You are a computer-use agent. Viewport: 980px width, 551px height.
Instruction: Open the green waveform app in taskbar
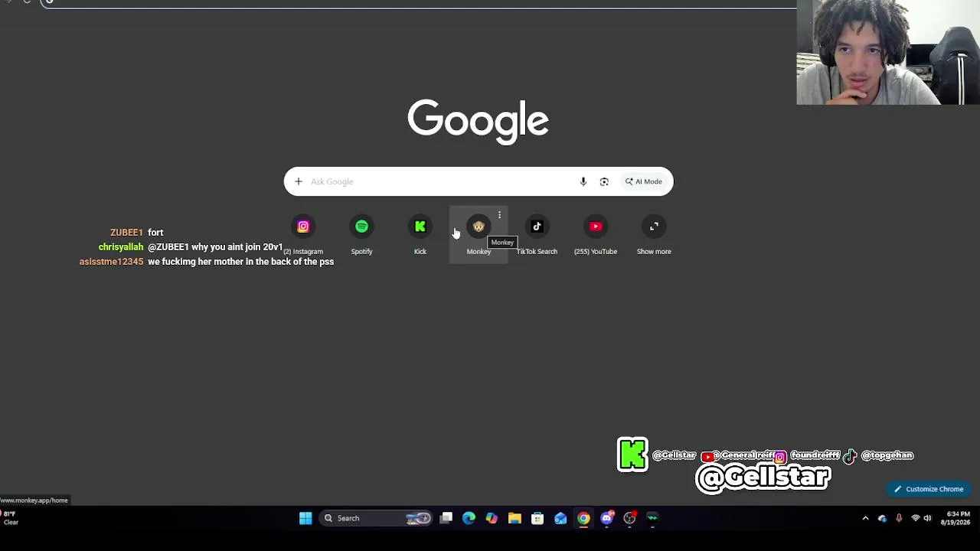(x=652, y=518)
